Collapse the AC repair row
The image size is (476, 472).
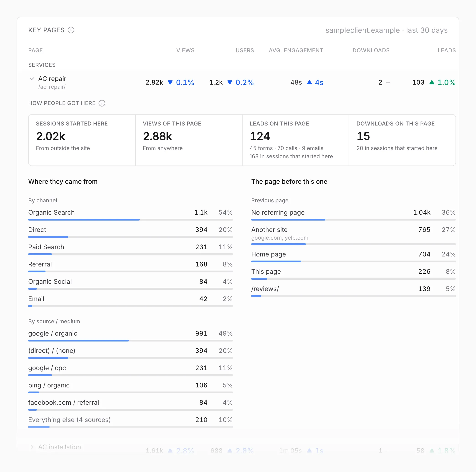[x=32, y=79]
